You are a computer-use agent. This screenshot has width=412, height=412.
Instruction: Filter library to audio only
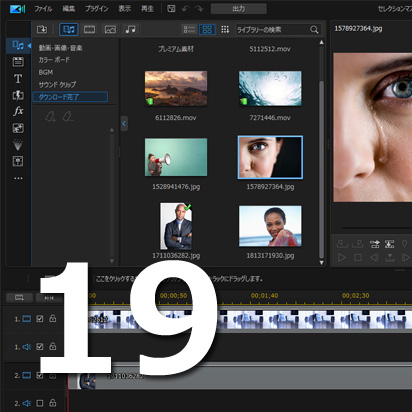[x=130, y=29]
